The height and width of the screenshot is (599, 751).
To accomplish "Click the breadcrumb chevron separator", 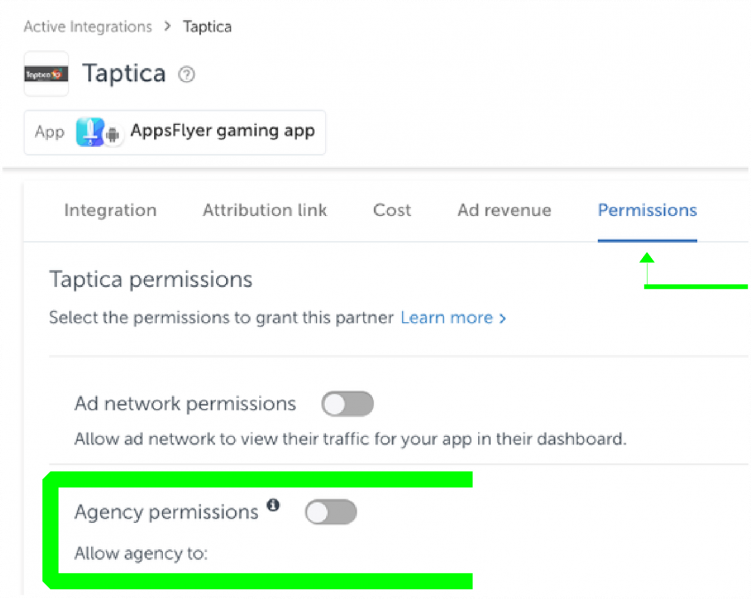I will pyautogui.click(x=167, y=26).
